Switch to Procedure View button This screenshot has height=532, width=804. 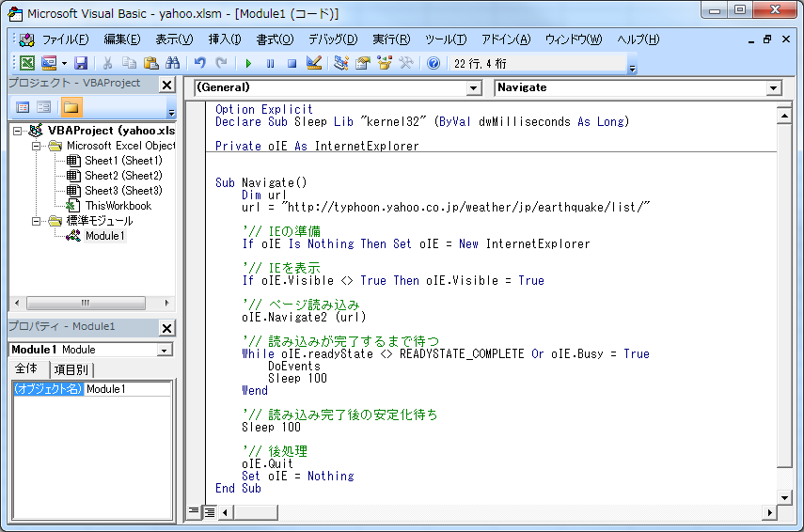coord(194,511)
